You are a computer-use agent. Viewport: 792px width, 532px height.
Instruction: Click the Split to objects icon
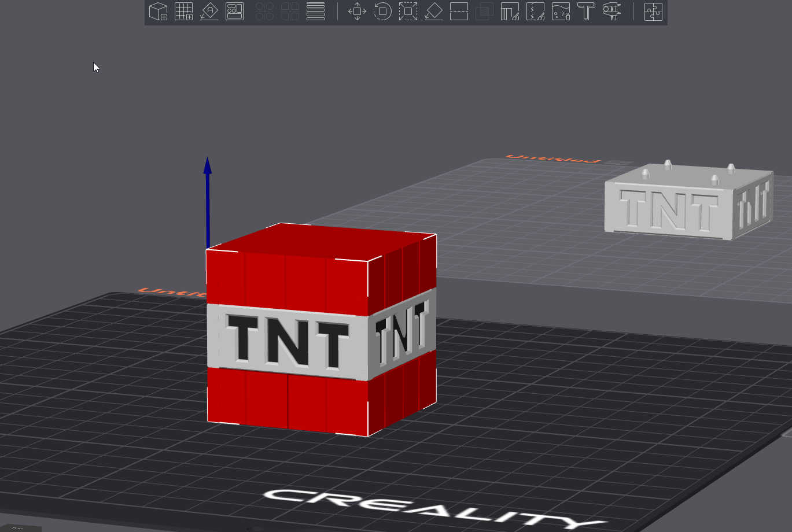264,12
